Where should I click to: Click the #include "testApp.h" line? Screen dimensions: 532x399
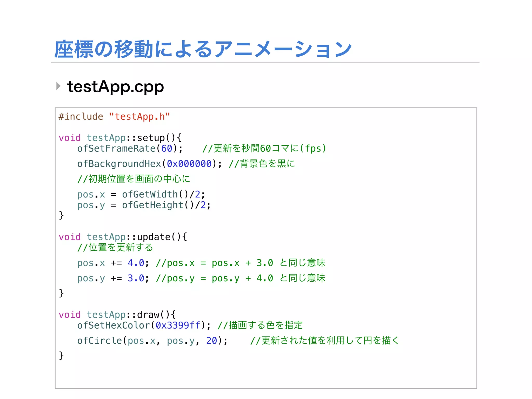point(114,117)
